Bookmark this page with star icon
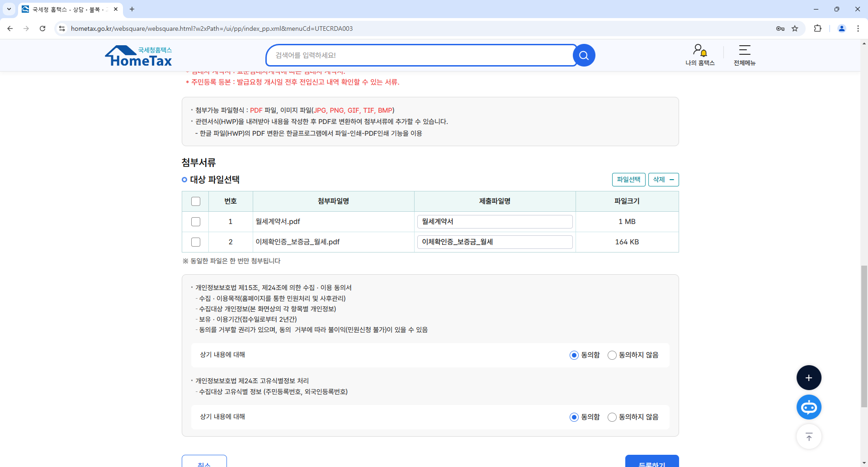 [795, 29]
